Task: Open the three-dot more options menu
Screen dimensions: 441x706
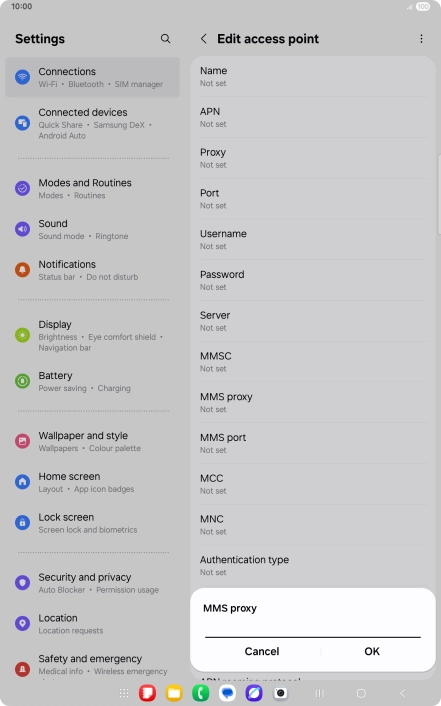Action: pos(421,39)
